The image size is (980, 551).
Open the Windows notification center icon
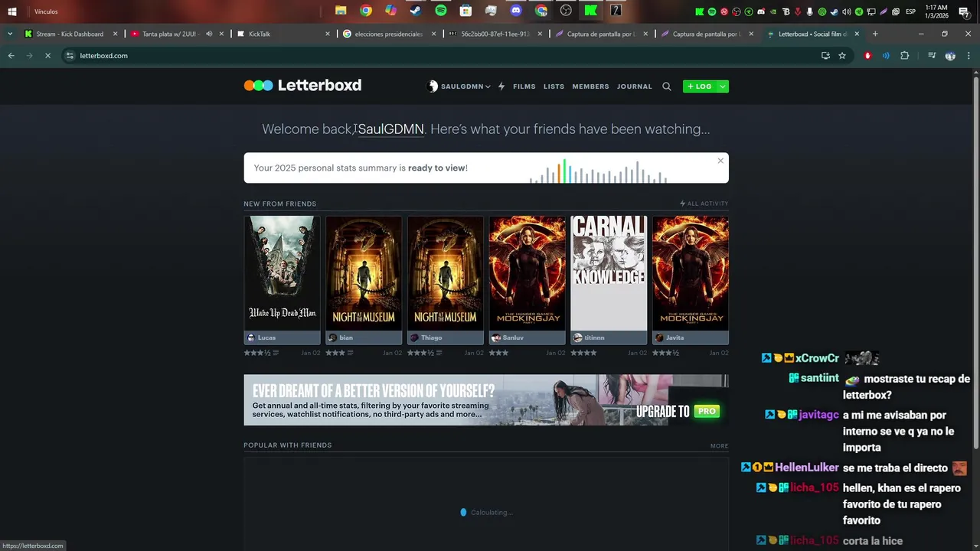click(x=963, y=11)
